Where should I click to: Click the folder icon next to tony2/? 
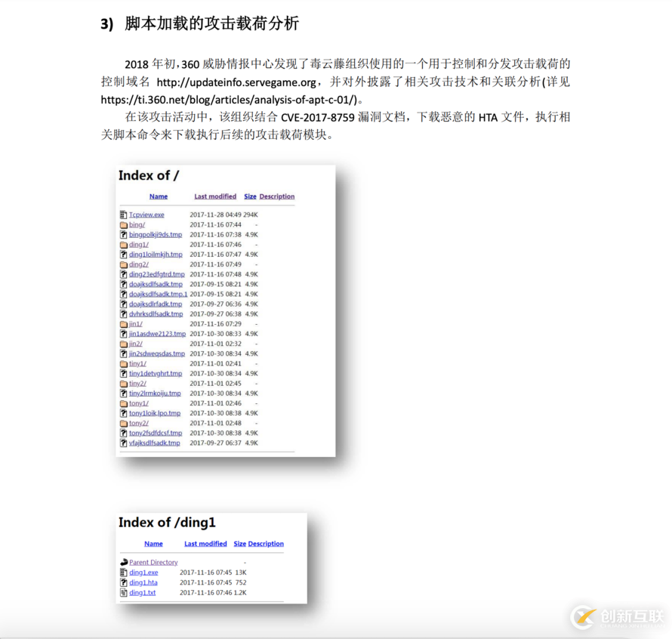click(125, 423)
